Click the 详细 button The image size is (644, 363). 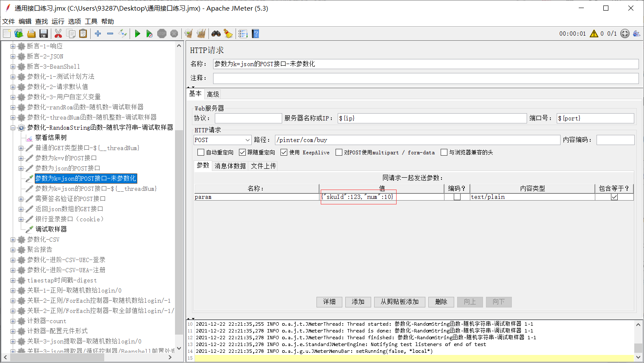(x=329, y=302)
